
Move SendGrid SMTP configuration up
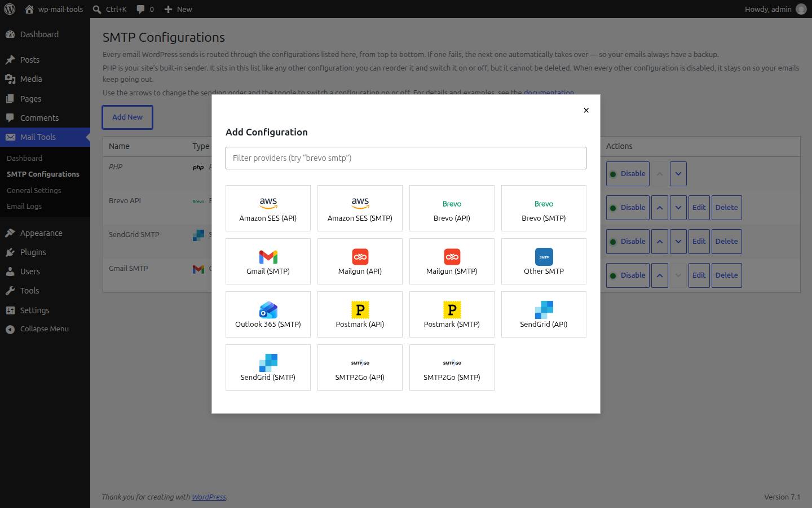tap(660, 242)
